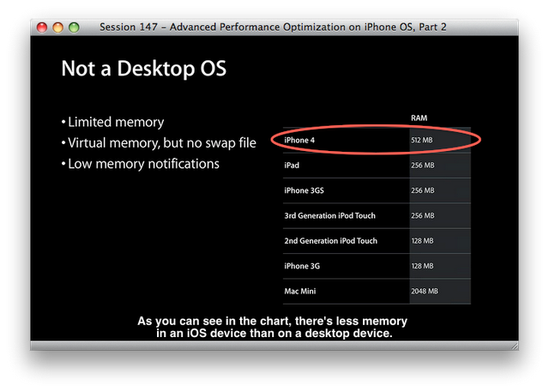
Task: Click the white subtitle caption text
Action: (273, 328)
